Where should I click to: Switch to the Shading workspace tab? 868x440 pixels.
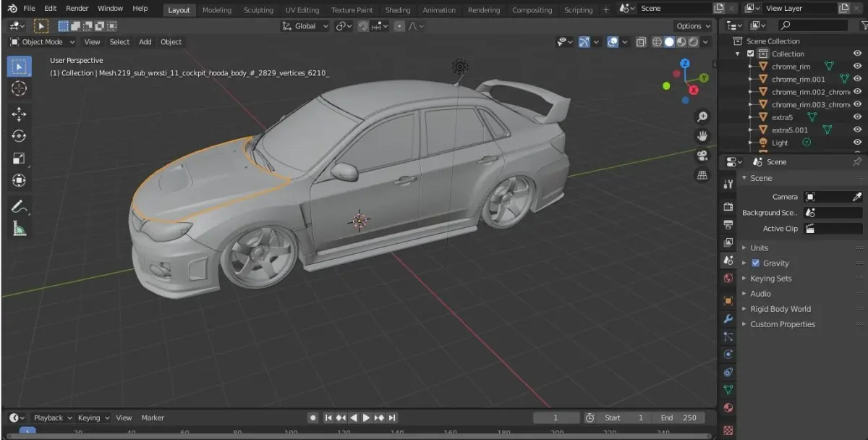398,10
